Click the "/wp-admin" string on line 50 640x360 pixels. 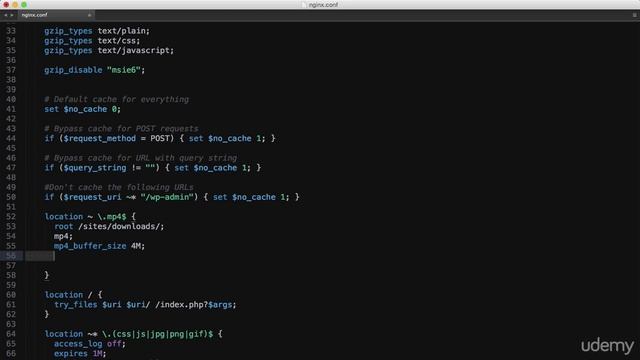coord(167,198)
